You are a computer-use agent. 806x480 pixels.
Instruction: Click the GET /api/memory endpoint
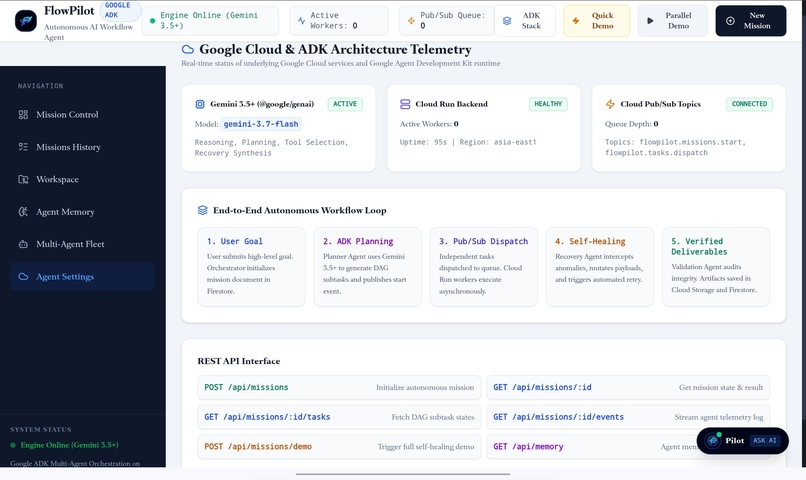(628, 447)
